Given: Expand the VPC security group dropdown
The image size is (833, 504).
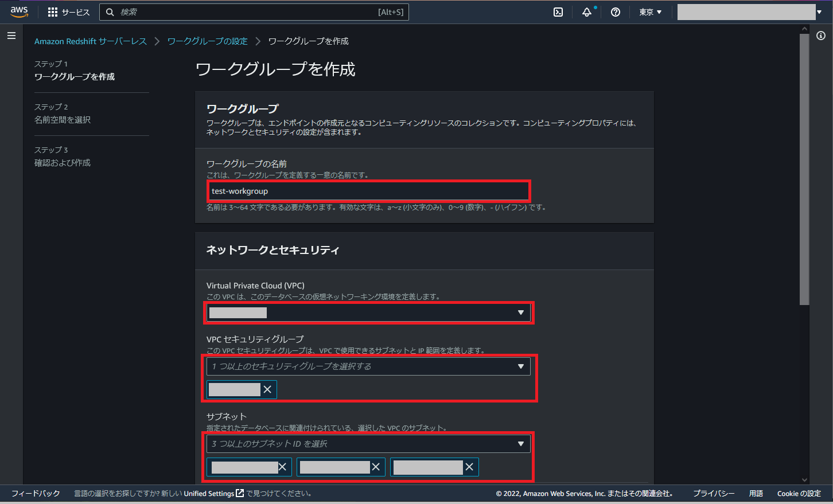Looking at the screenshot, I should (x=368, y=366).
